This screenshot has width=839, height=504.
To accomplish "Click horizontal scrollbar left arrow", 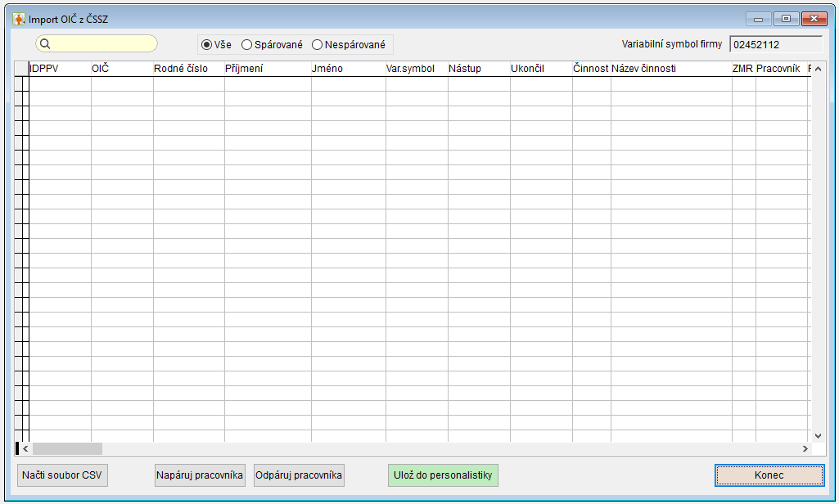I will click(x=25, y=449).
